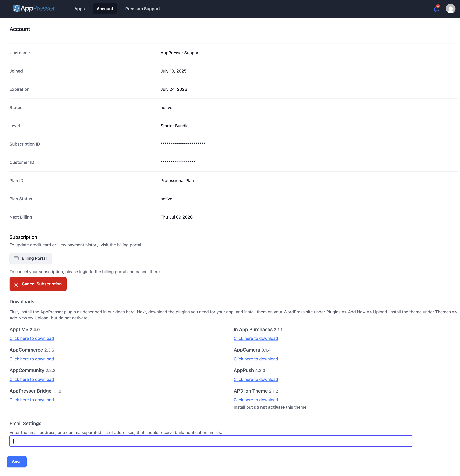Select the Account nav item
Viewport: 460px width, 476px height.
[105, 9]
